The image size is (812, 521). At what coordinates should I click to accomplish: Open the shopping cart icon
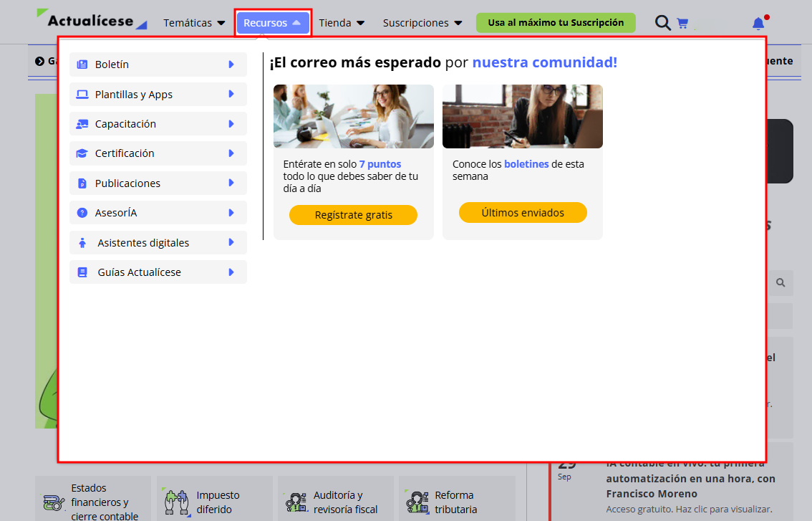tap(682, 23)
